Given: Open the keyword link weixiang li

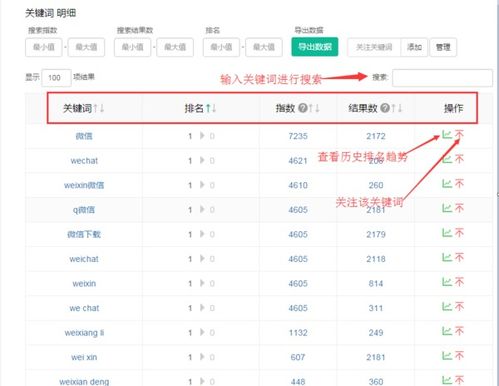Looking at the screenshot, I should click(84, 333).
